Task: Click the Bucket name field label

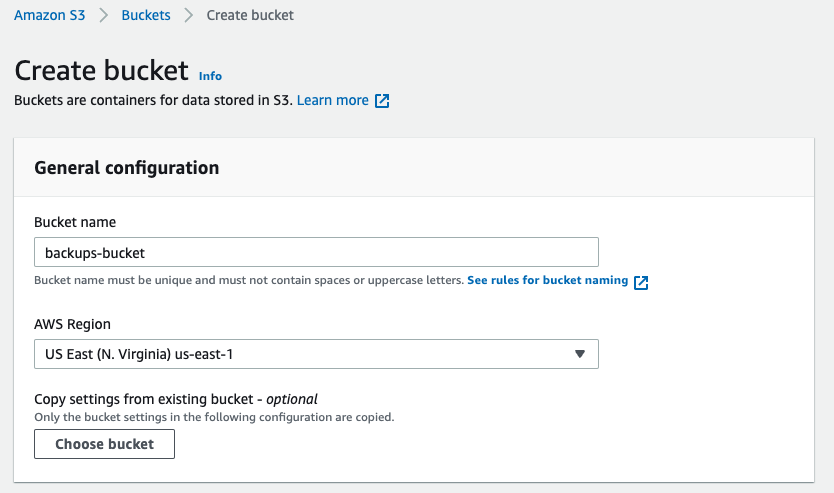Action: [75, 222]
